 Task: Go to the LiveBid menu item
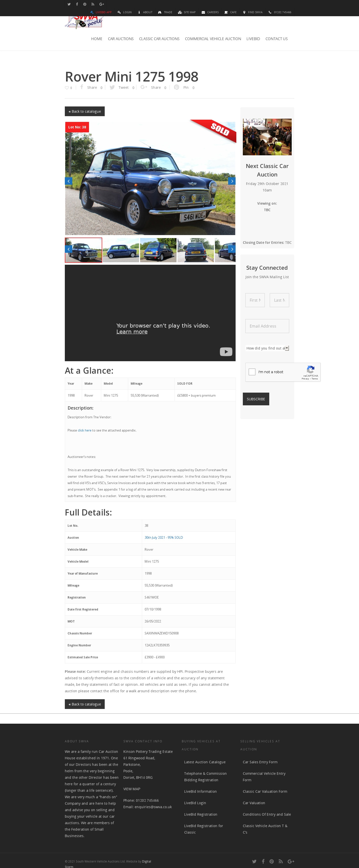253,39
